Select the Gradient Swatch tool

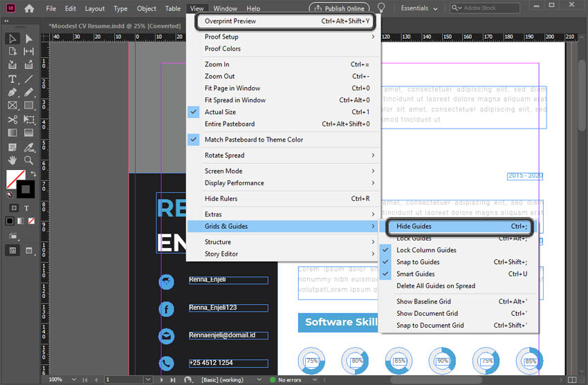[x=12, y=133]
